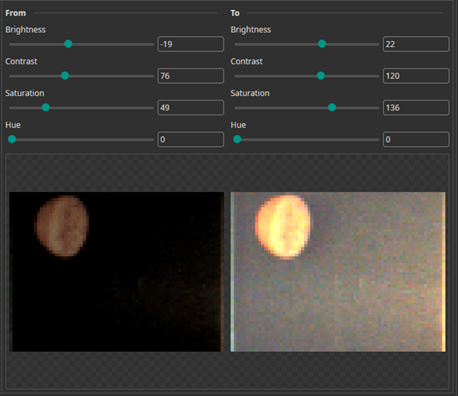
Task: Click the From Hue slider handle
Action: pos(12,139)
